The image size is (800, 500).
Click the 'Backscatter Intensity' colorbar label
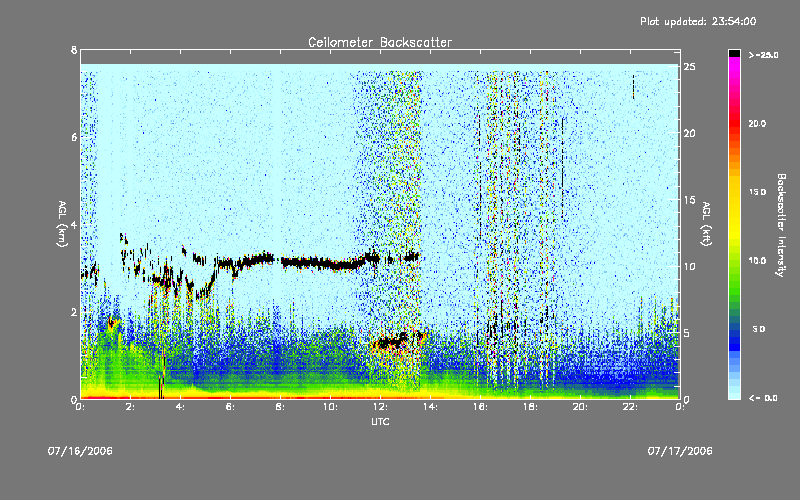tap(781, 225)
